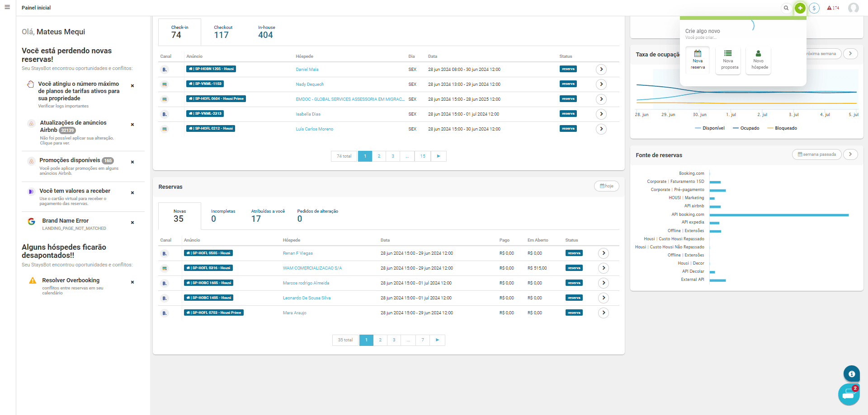Click arrow button beside Fonte de reservas
This screenshot has width=868, height=415.
coord(850,154)
